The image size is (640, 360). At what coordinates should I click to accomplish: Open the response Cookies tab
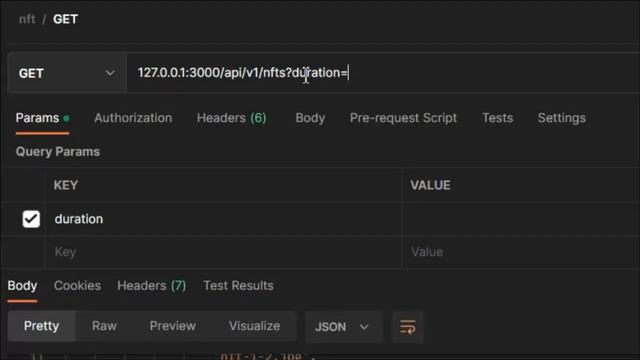tap(78, 286)
